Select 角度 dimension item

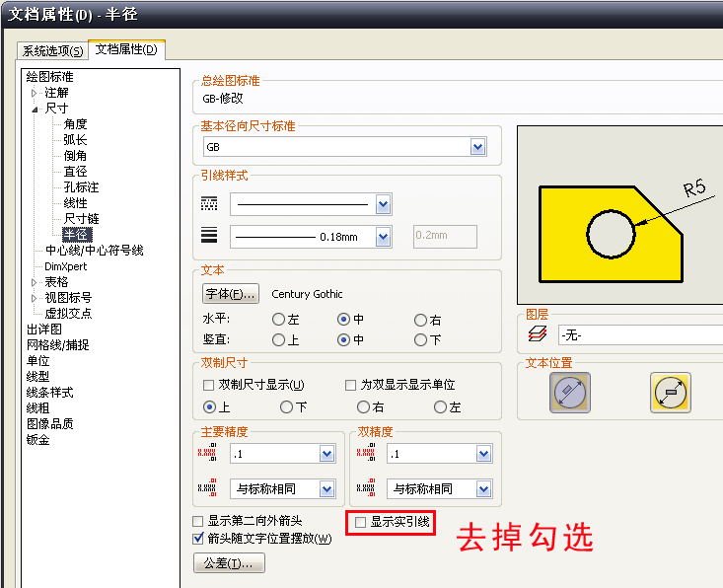[x=75, y=124]
